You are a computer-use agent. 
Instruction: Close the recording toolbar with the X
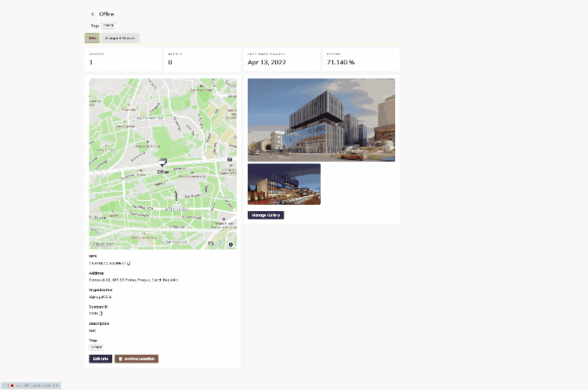(57, 386)
